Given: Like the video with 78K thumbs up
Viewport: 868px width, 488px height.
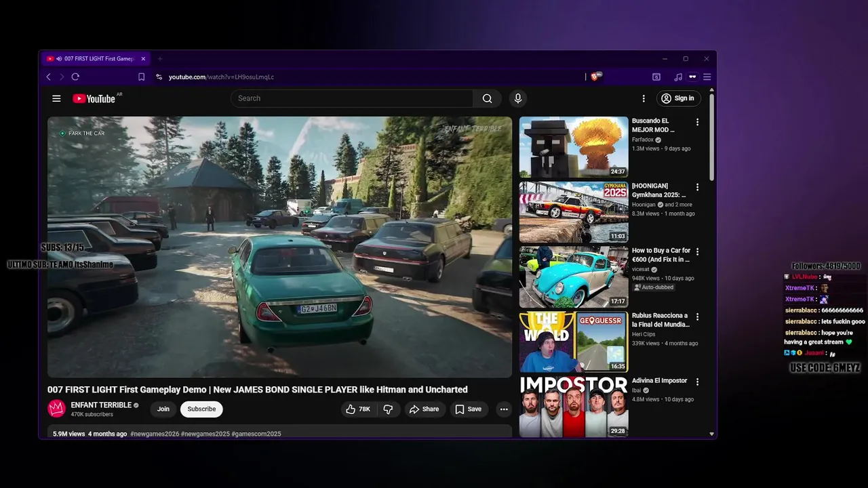Looking at the screenshot, I should point(358,409).
